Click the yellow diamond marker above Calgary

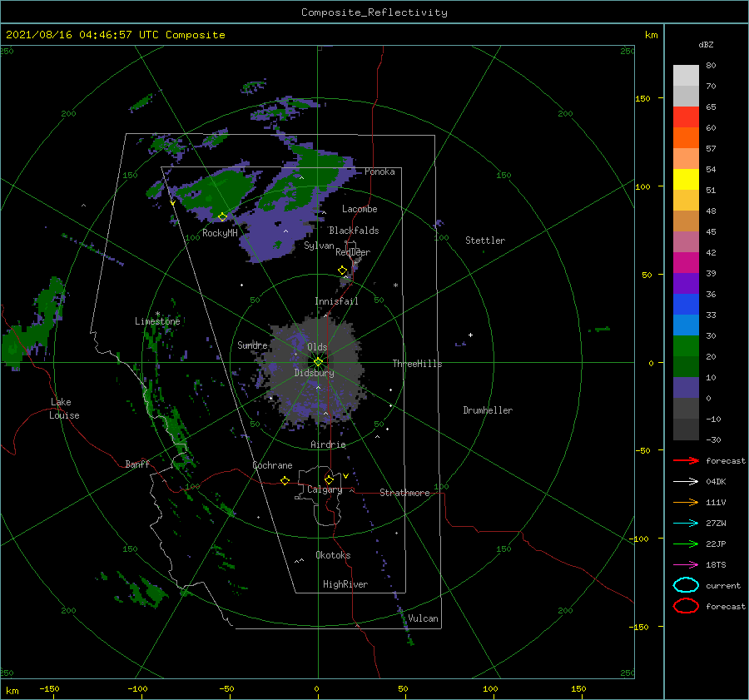tap(329, 479)
